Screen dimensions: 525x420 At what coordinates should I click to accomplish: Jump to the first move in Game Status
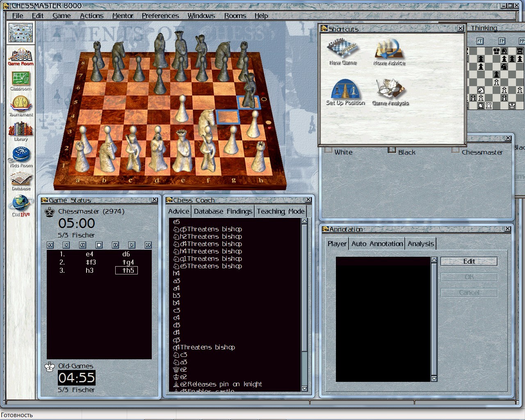coord(50,245)
